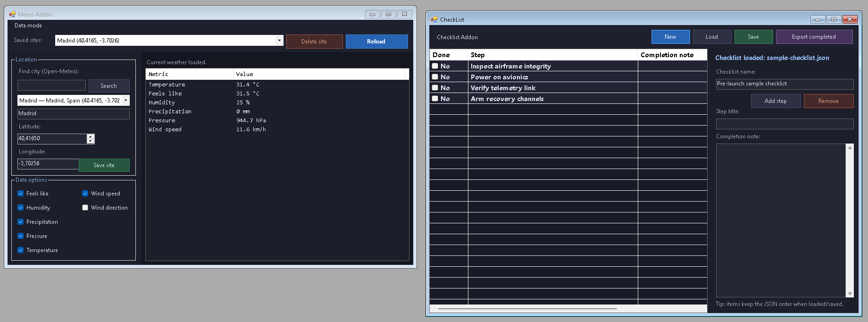Screen dimensions: 868x322
Task: Check Done for Verify telemetry link
Action: pyautogui.click(x=435, y=88)
